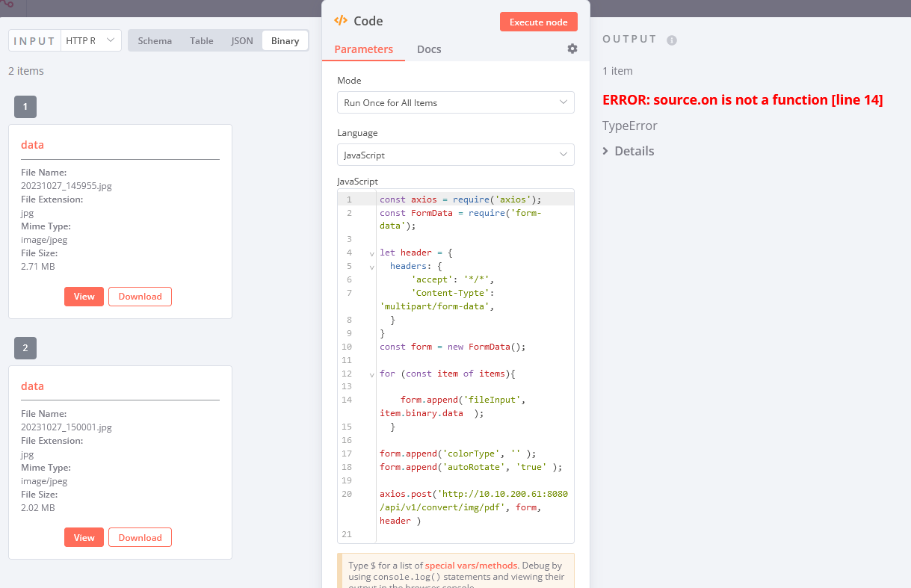This screenshot has height=588, width=911.
Task: Collapse the for loop at line 12
Action: [x=371, y=374]
